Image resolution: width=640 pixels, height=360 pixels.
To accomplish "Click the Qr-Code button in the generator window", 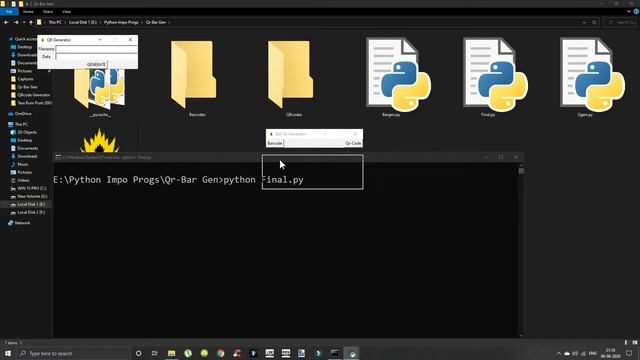I will pos(353,143).
